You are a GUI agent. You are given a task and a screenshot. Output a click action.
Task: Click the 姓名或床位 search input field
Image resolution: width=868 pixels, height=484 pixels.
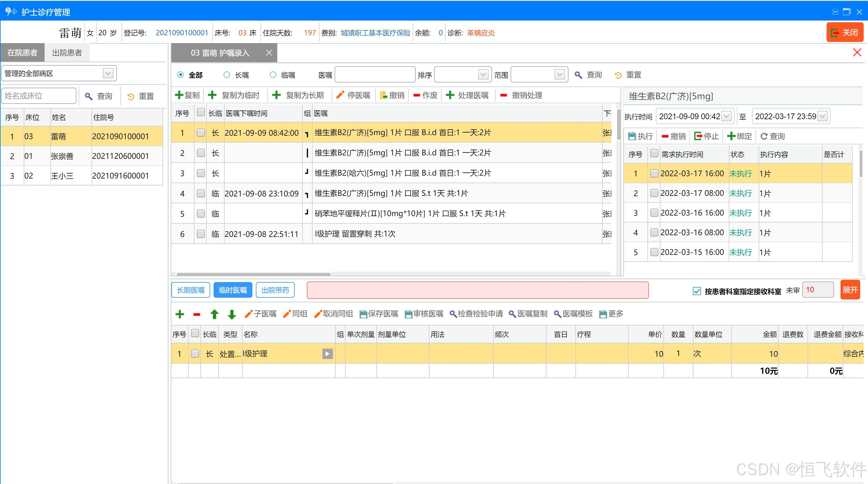pyautogui.click(x=38, y=96)
